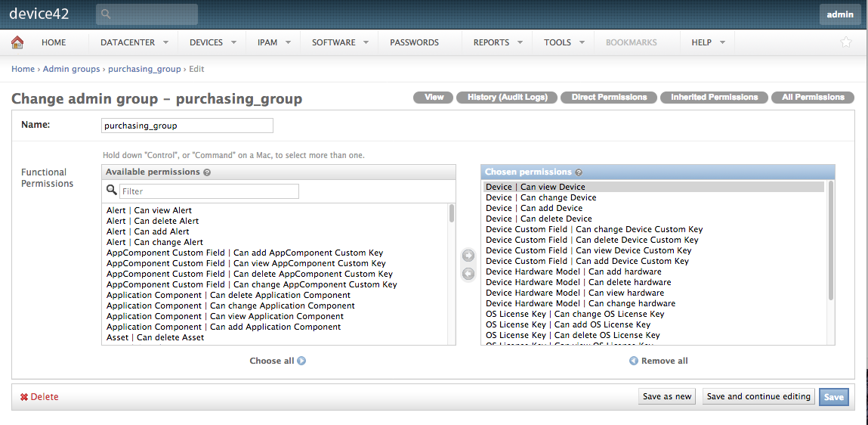Select 'Can add OS License Key'

tap(568, 324)
